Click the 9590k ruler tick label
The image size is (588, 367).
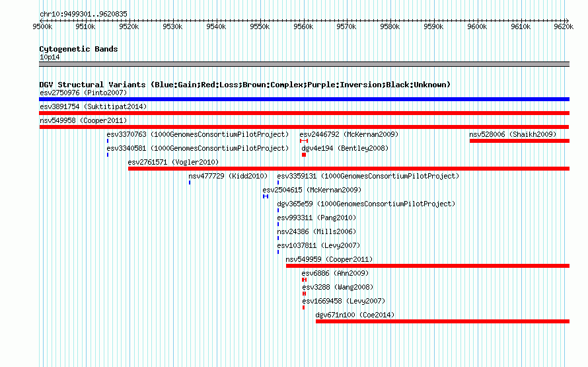[433, 26]
